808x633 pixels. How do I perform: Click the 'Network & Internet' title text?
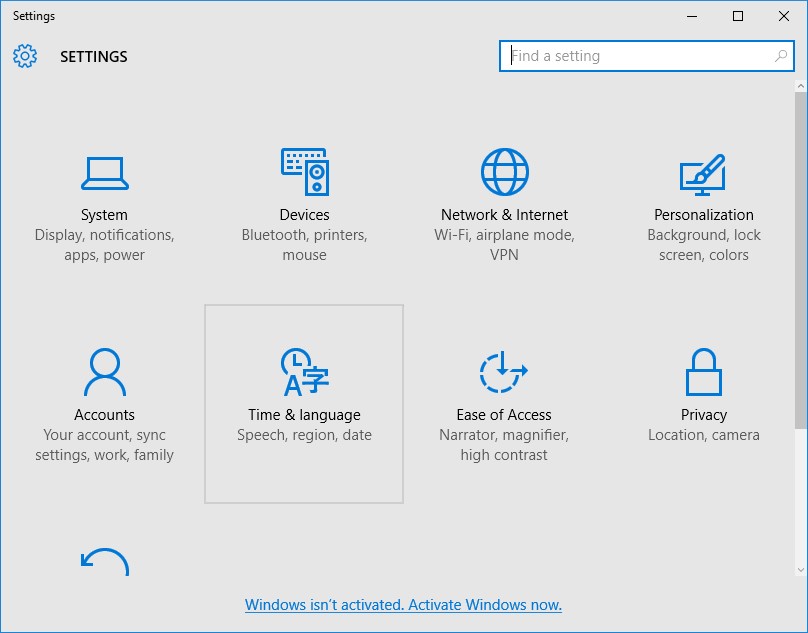tap(504, 214)
